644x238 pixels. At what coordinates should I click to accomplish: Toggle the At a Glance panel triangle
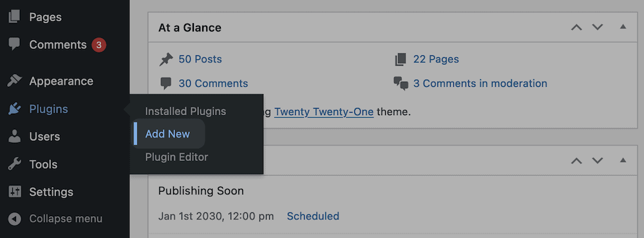[623, 26]
